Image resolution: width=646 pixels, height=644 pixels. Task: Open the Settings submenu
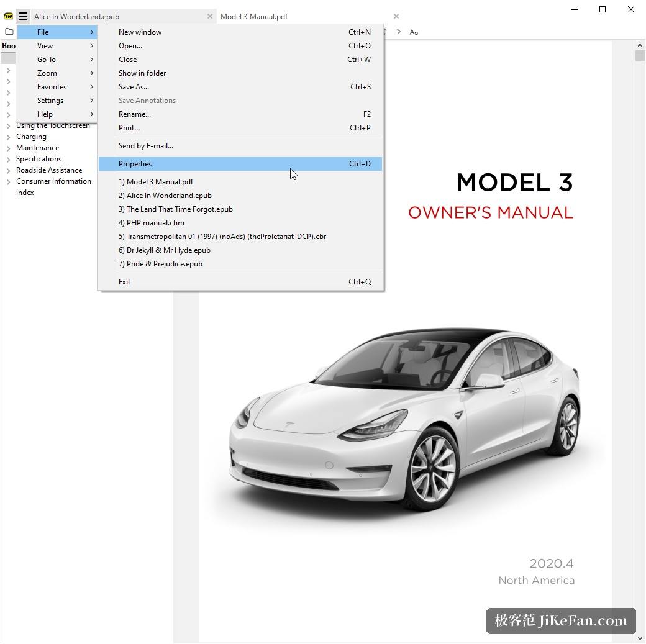click(57, 101)
